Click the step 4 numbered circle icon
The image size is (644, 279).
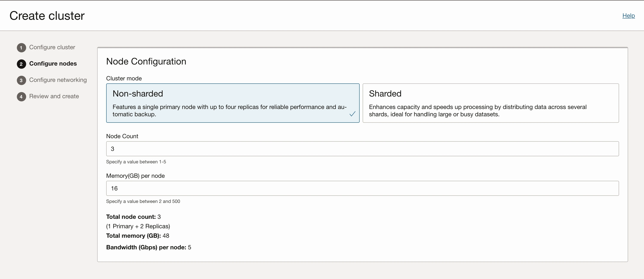tap(21, 97)
